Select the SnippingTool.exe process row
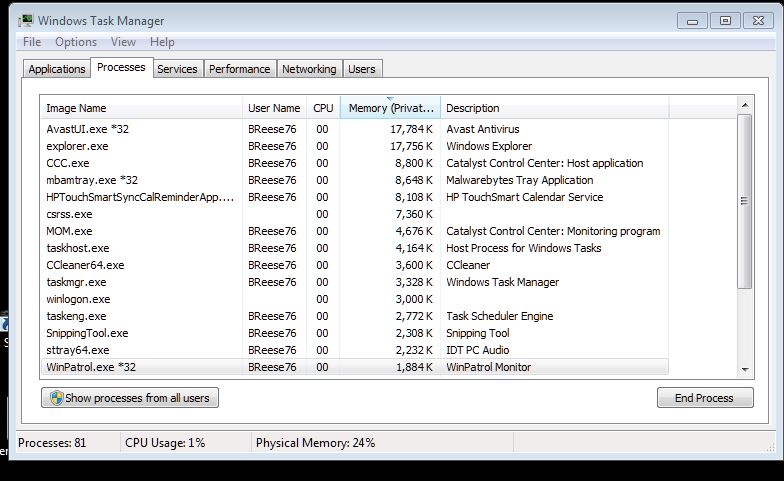 coord(354,333)
